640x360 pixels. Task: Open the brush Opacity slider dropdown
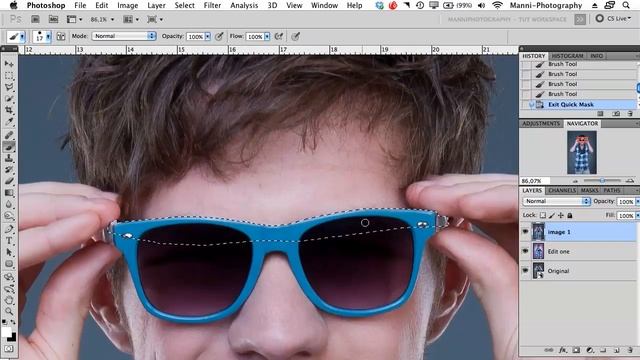click(x=208, y=37)
